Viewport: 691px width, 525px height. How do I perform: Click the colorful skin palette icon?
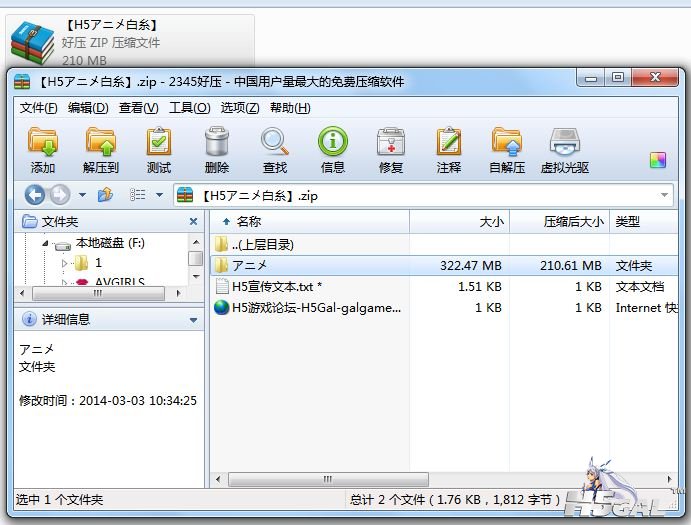657,161
